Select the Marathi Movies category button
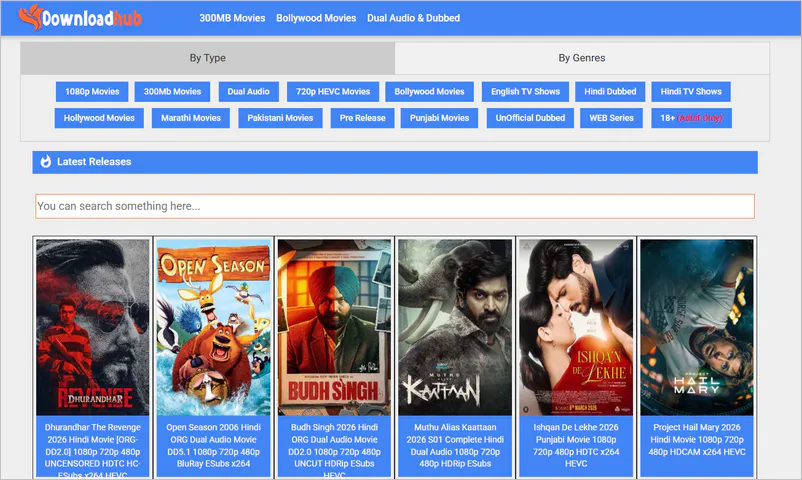Screen dimensions: 802x480 pos(191,118)
